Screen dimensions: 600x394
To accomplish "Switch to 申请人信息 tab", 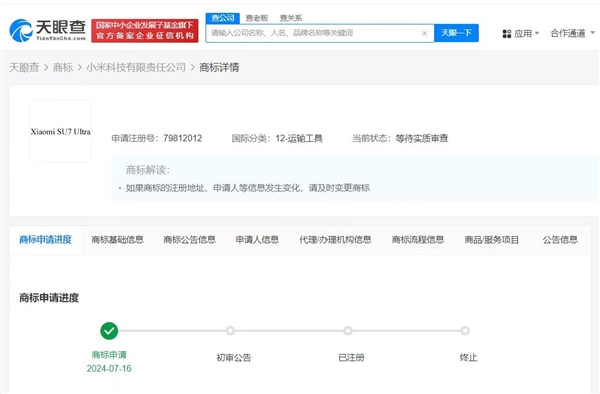I will point(257,240).
